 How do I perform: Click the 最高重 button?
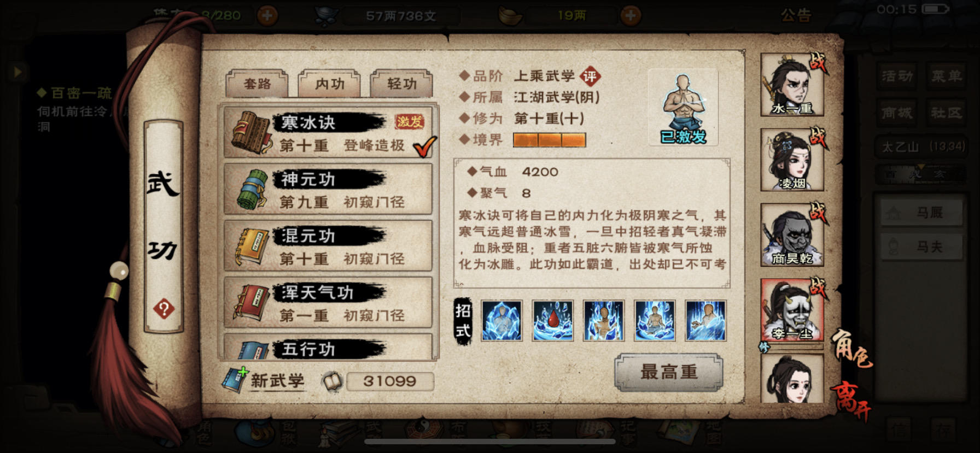pos(669,373)
